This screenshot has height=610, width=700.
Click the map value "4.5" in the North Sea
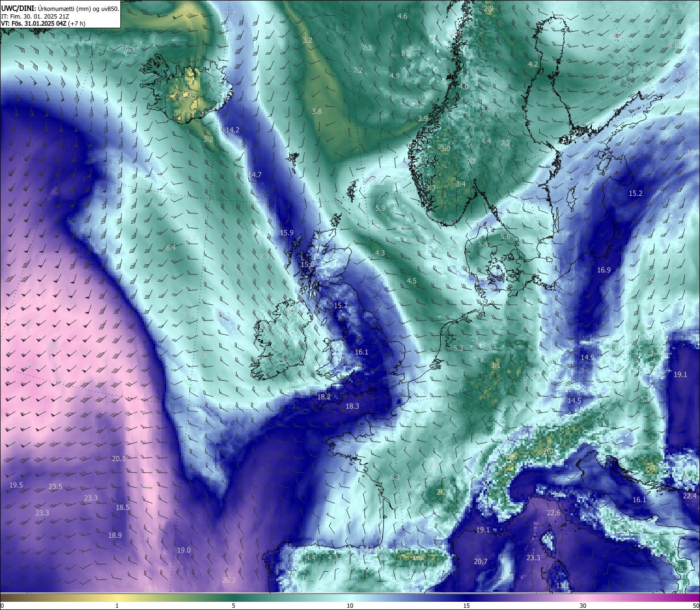coord(411,281)
